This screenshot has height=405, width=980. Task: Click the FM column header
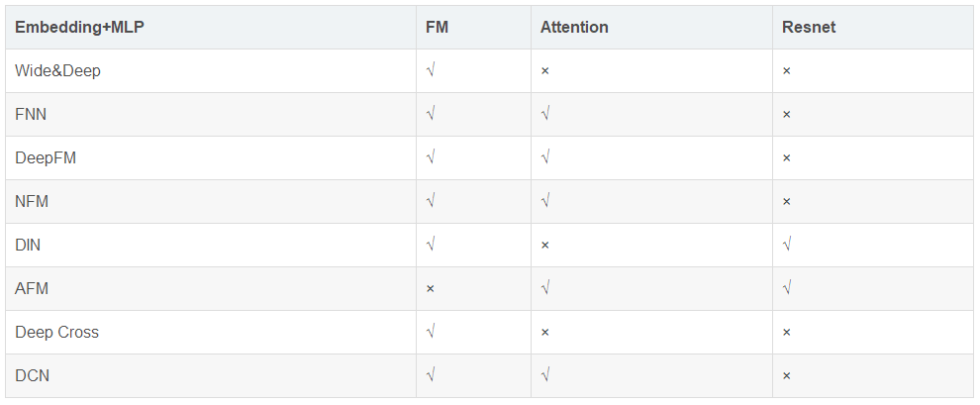[x=437, y=28]
